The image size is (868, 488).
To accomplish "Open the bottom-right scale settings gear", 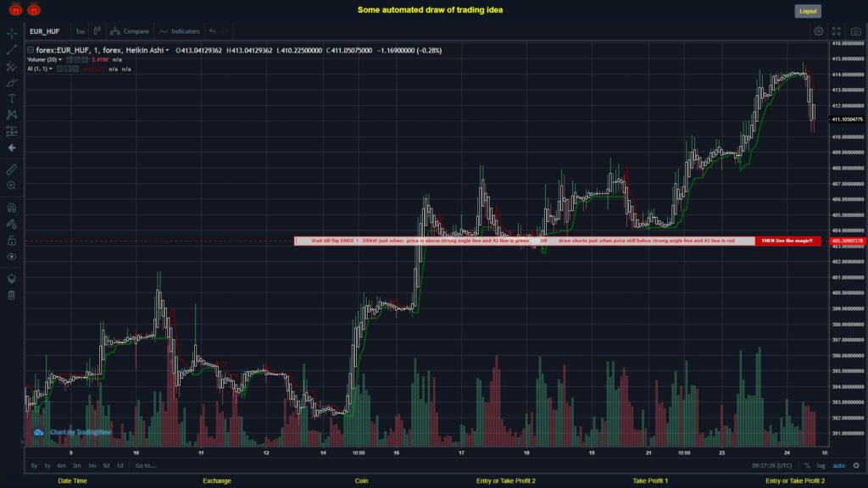I will click(856, 466).
